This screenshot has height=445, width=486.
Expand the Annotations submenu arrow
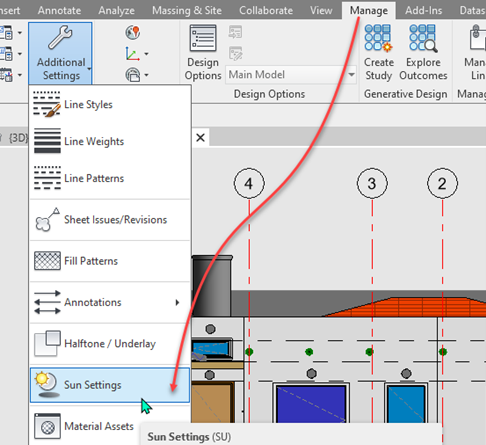point(177,302)
